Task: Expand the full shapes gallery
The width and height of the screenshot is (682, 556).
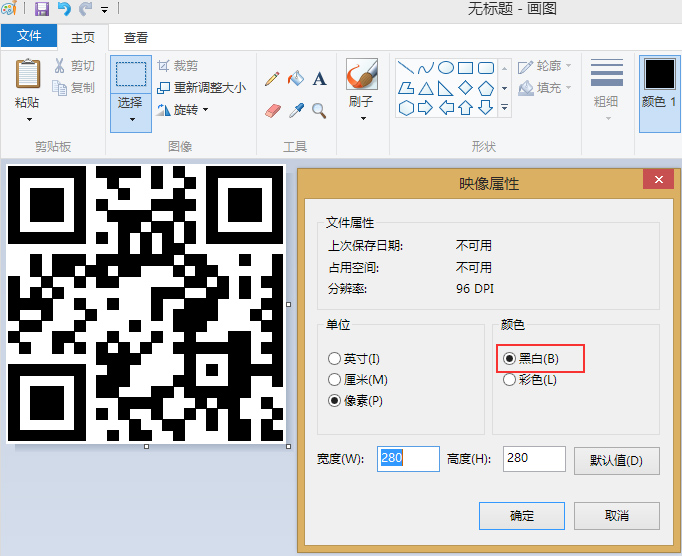Action: coord(505,107)
